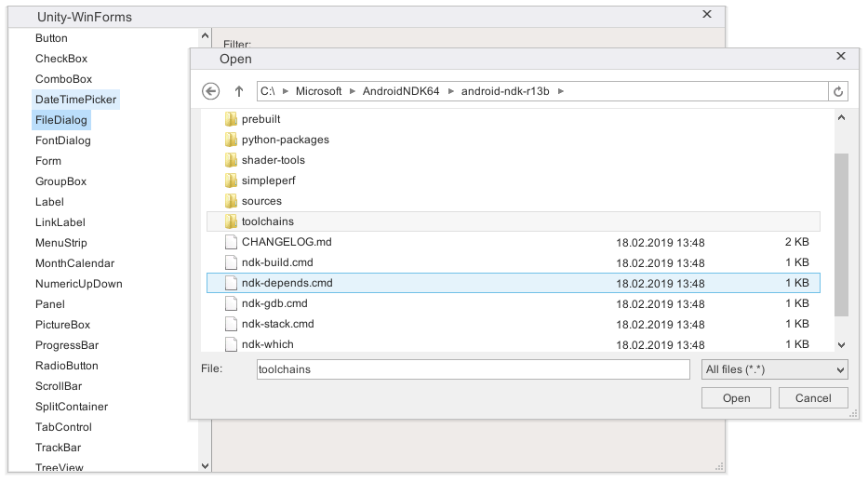Go back with the circled arrow icon
The width and height of the screenshot is (868, 482).
[x=210, y=91]
